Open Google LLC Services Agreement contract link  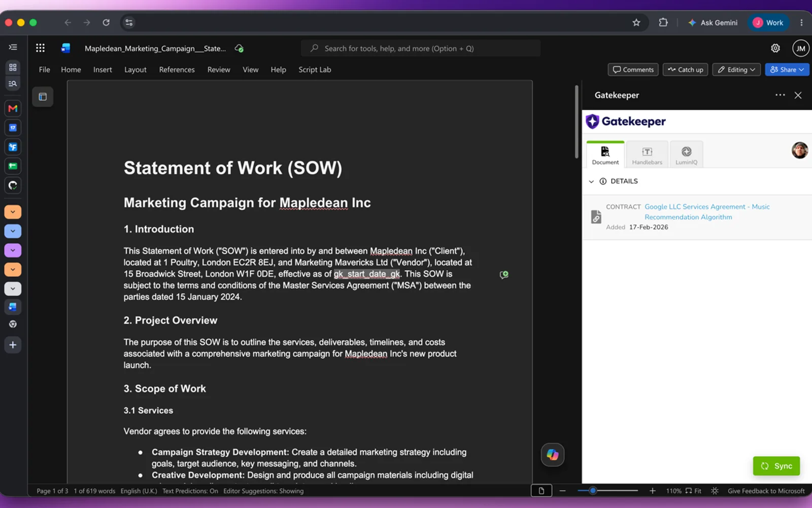(x=707, y=212)
